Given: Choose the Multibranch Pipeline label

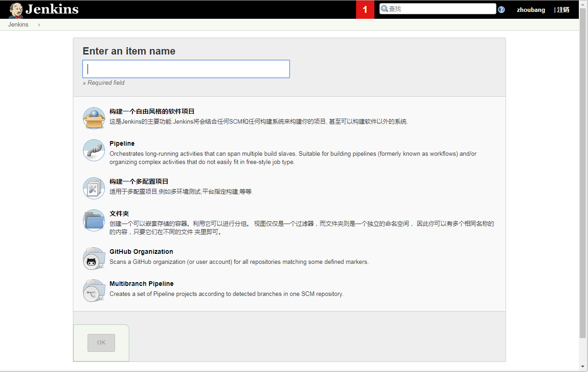Looking at the screenshot, I should (x=142, y=284).
